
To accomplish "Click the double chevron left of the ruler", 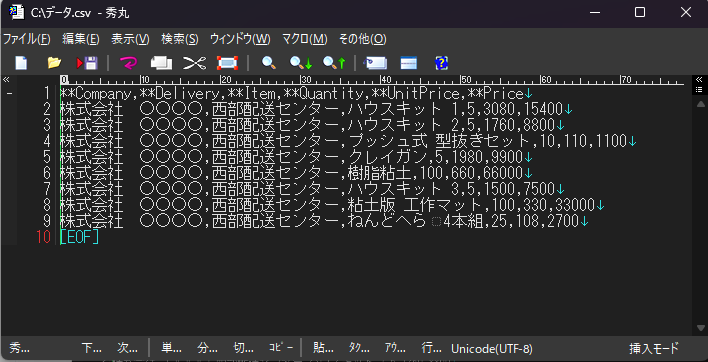I will [x=6, y=80].
